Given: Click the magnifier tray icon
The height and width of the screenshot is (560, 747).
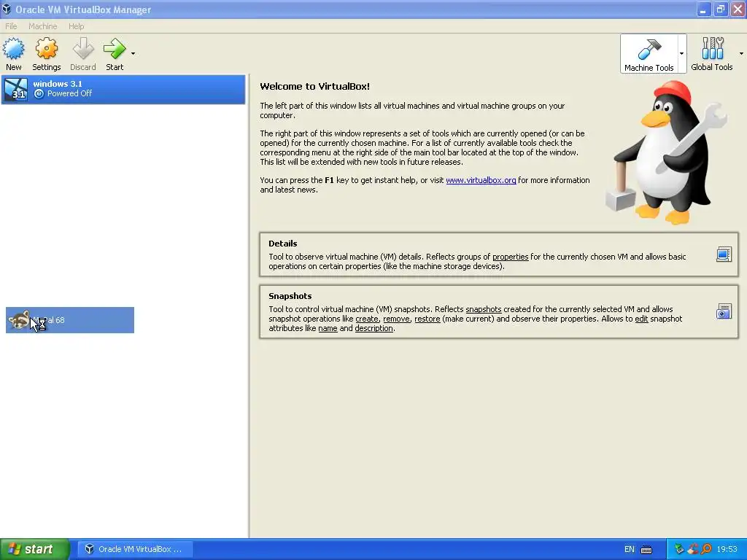Looking at the screenshot, I should [x=706, y=549].
